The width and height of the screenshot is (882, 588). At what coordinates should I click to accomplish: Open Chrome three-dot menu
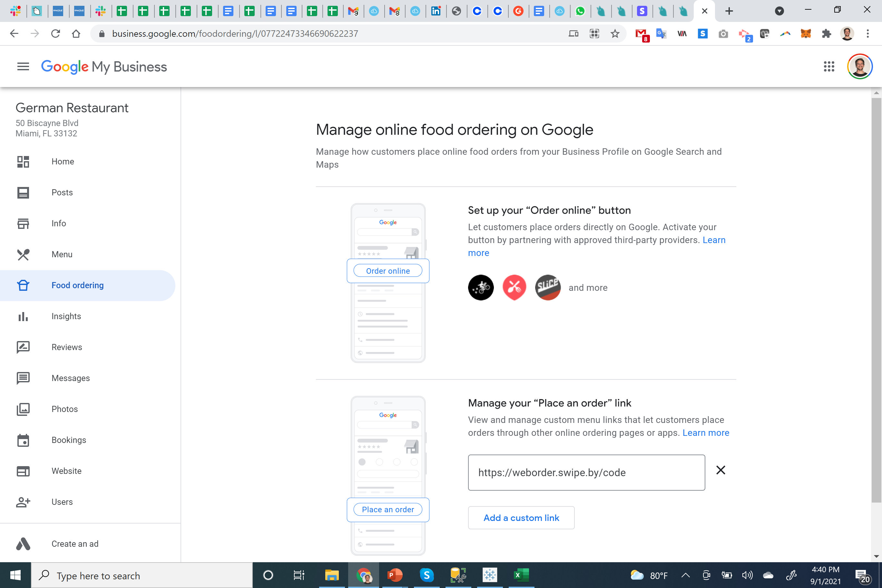867,34
